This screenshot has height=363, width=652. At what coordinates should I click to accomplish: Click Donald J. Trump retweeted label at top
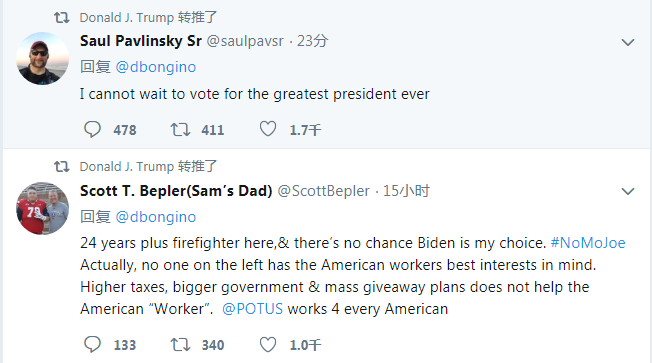click(148, 17)
